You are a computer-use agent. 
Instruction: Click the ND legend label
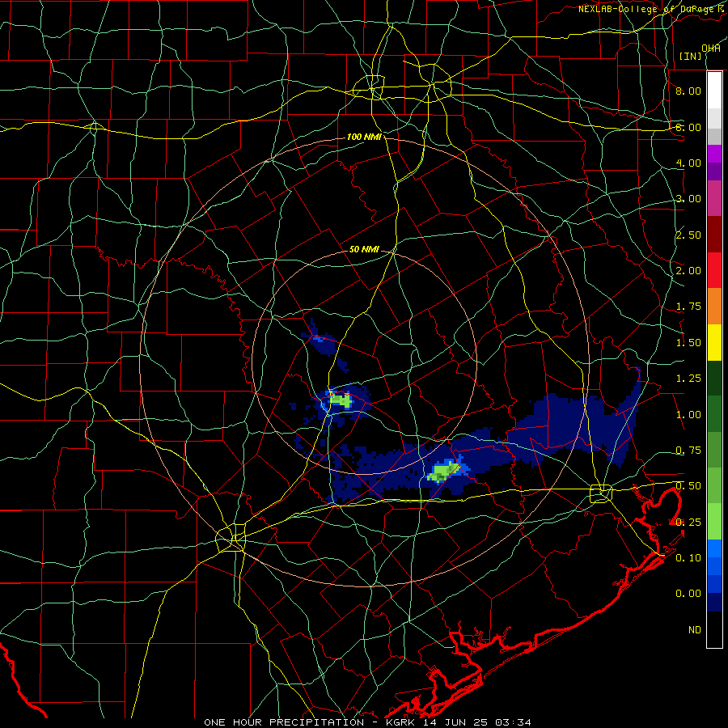[x=695, y=630]
